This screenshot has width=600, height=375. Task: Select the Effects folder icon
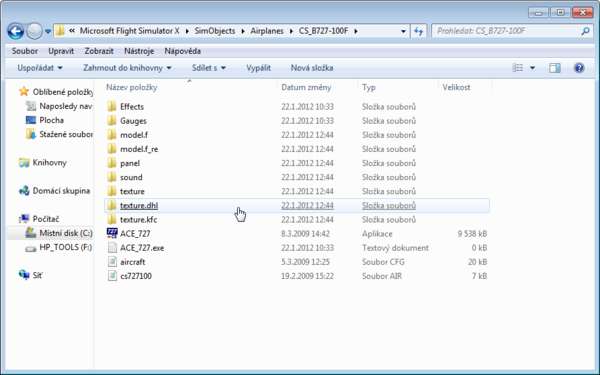click(x=112, y=106)
